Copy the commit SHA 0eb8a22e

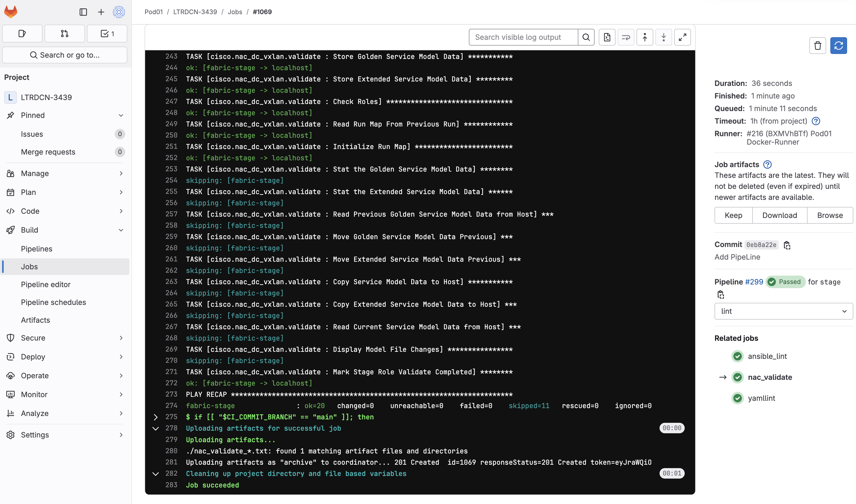[x=787, y=245]
